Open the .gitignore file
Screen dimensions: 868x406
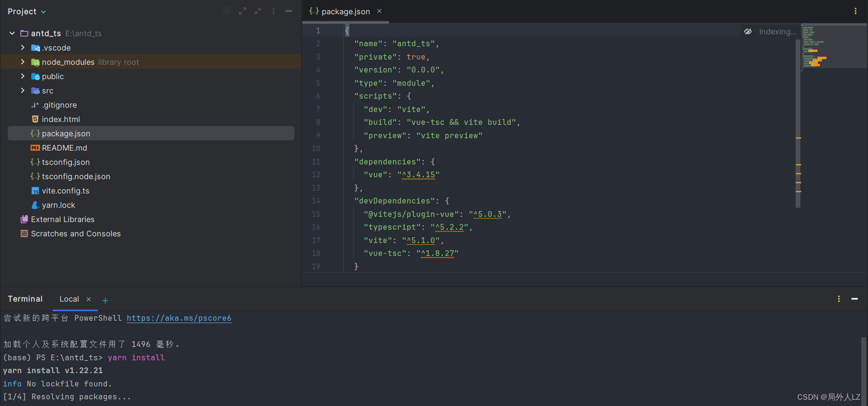click(x=59, y=105)
